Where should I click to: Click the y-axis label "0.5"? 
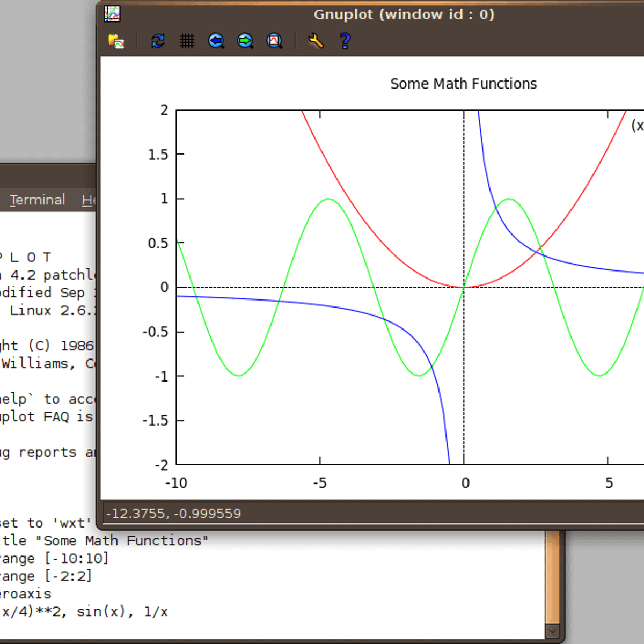[x=158, y=243]
